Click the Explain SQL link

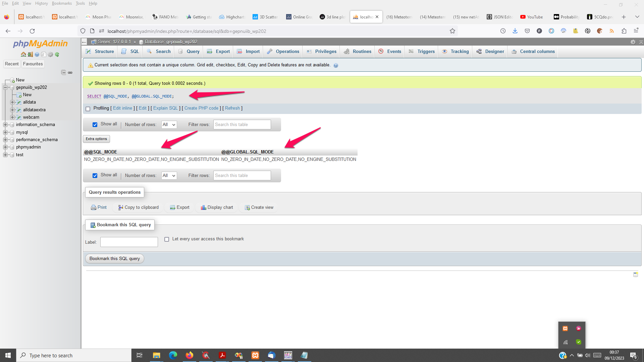(x=165, y=108)
